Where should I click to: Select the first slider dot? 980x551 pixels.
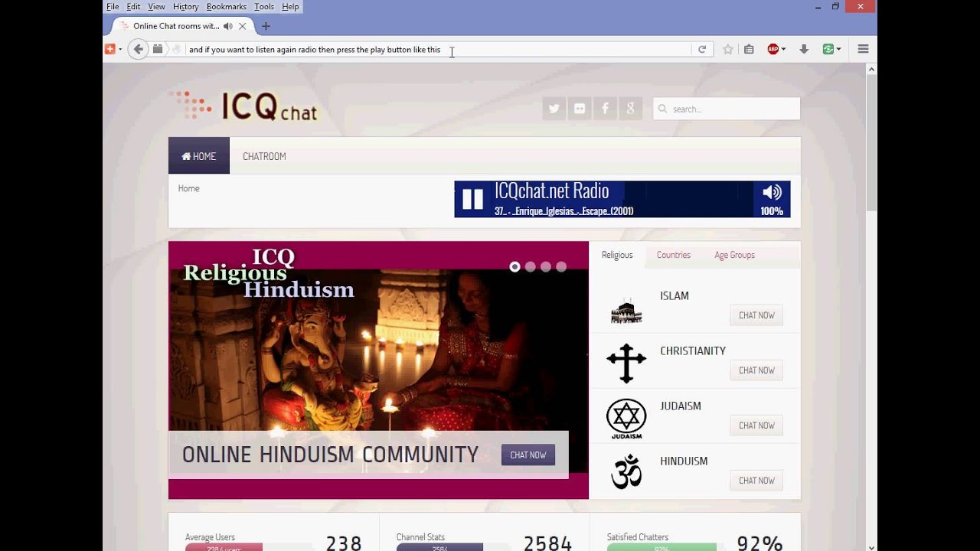click(x=514, y=267)
